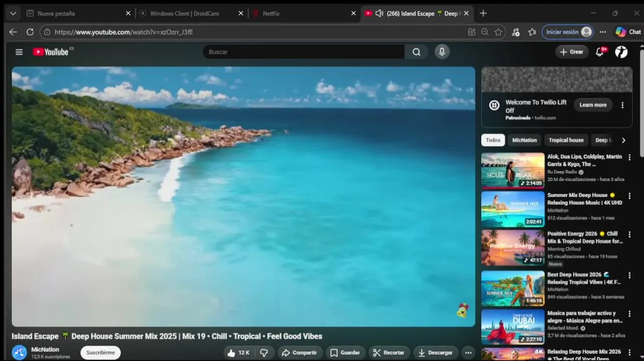Dislike the video with thumbs down

(264, 352)
